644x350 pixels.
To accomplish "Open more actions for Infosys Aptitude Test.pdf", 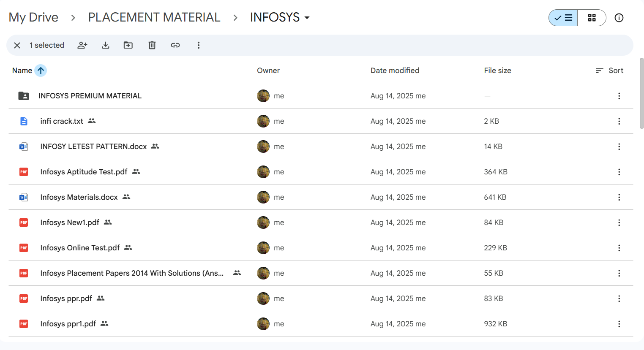I will tap(619, 172).
